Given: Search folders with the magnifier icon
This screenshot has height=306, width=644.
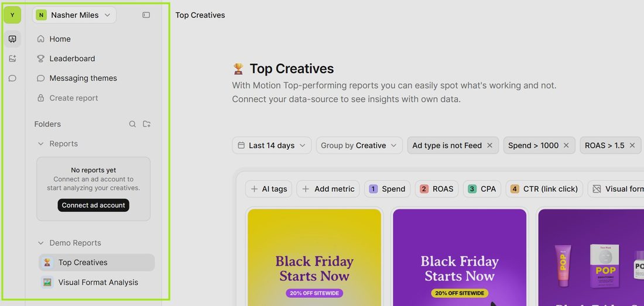Looking at the screenshot, I should coord(132,124).
